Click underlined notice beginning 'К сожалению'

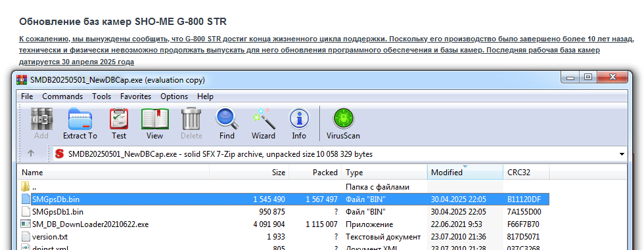pyautogui.click(x=327, y=51)
